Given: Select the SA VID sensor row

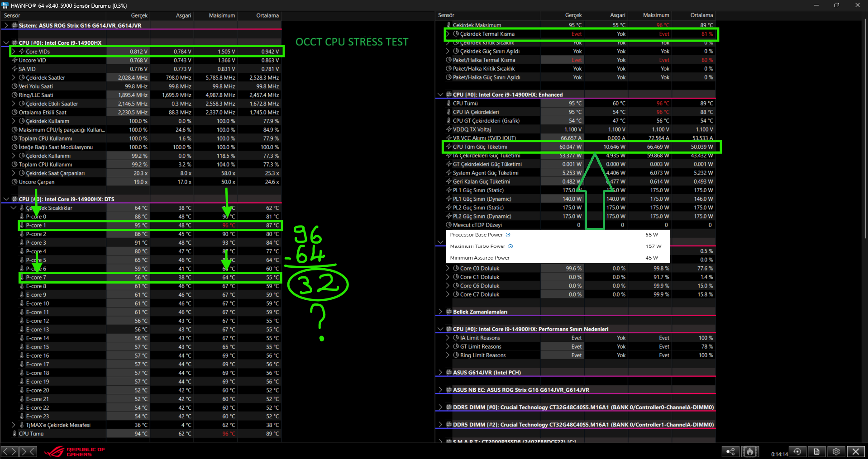Looking at the screenshot, I should pyautogui.click(x=141, y=69).
